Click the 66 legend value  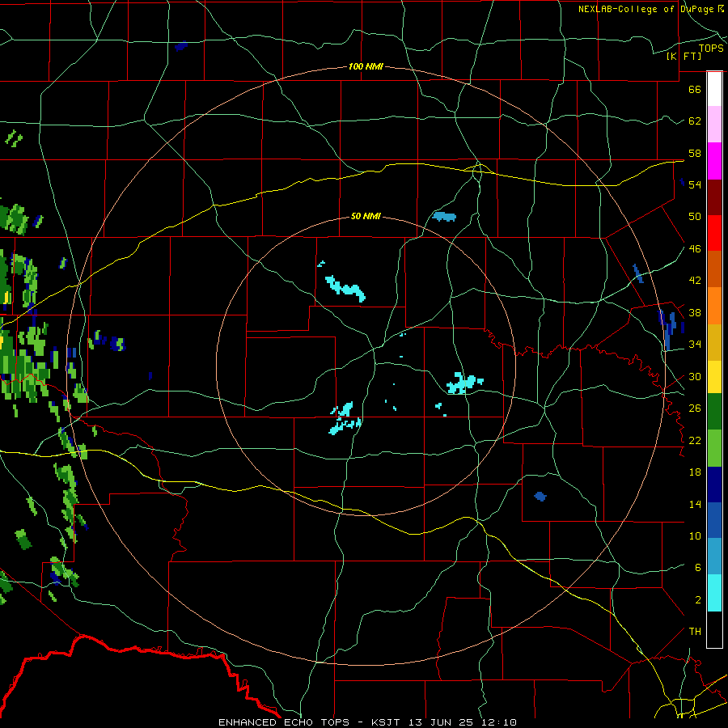click(x=695, y=89)
